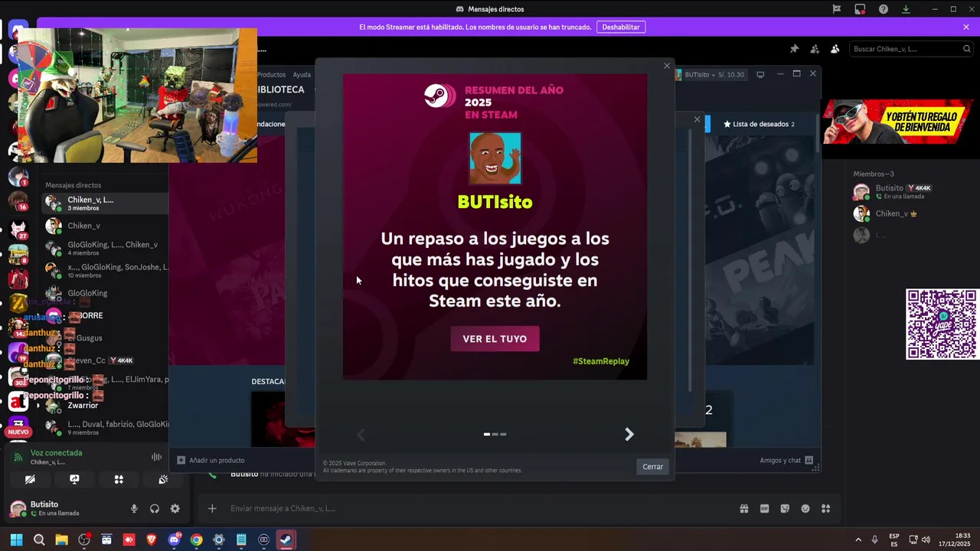Viewport: 980px width, 551px height.
Task: Open the GIF picker
Action: (764, 508)
